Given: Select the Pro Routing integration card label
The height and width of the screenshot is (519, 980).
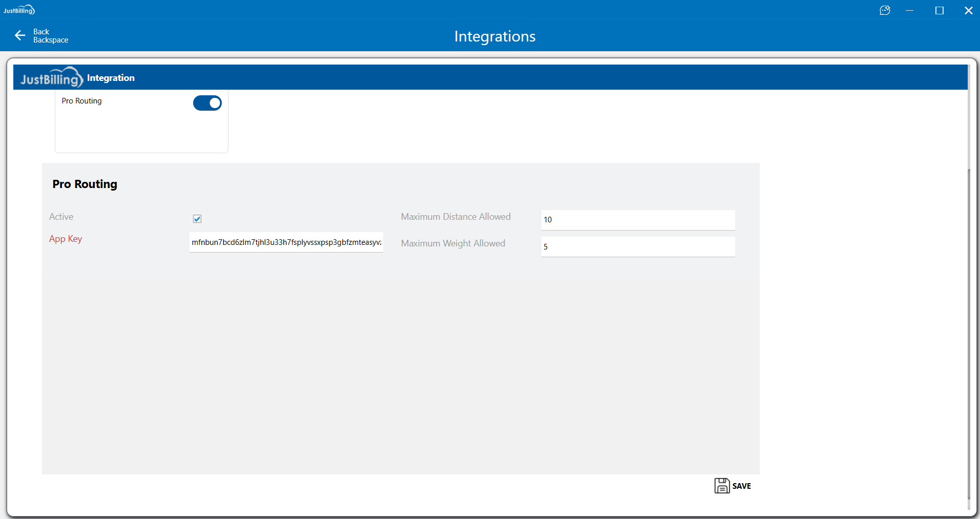Looking at the screenshot, I should click(82, 101).
